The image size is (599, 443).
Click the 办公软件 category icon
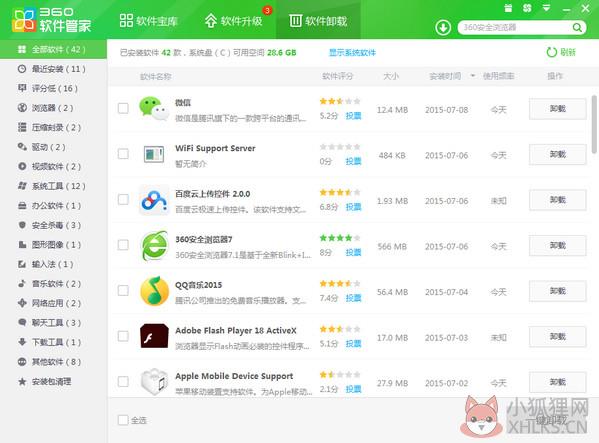tap(22, 205)
